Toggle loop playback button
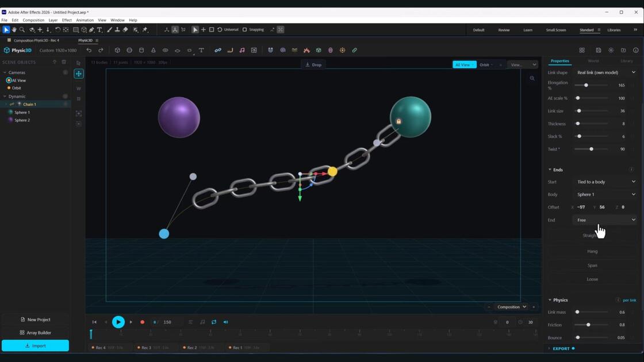 coord(214,322)
